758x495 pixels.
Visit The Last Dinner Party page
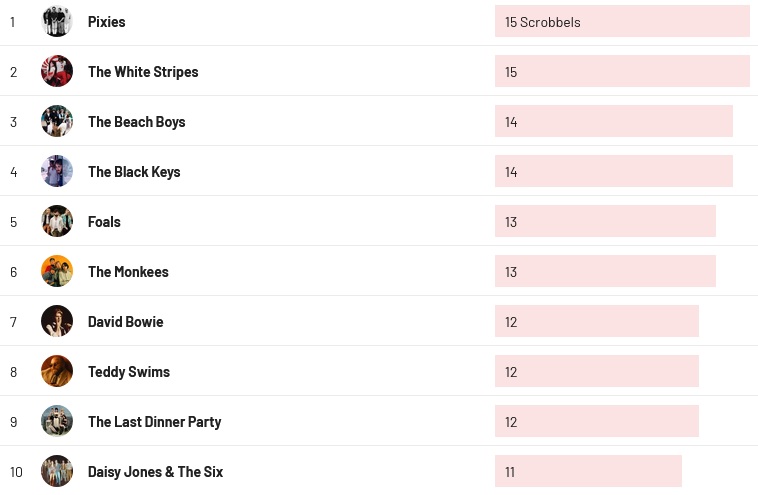click(154, 422)
